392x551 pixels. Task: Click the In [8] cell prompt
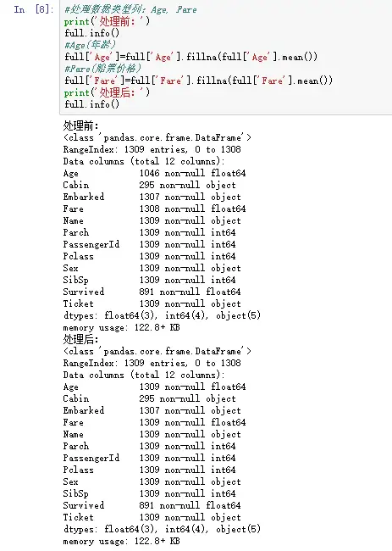34,9
